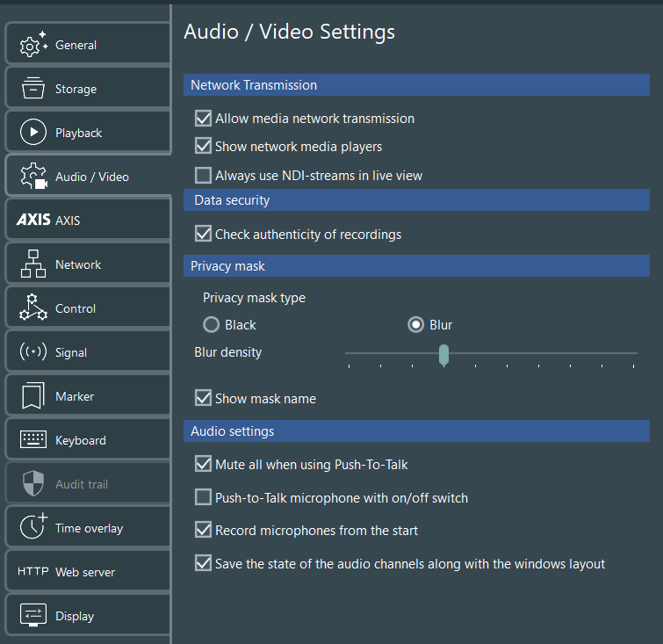Open Storage settings via its box icon
This screenshot has width=663, height=644.
33,89
